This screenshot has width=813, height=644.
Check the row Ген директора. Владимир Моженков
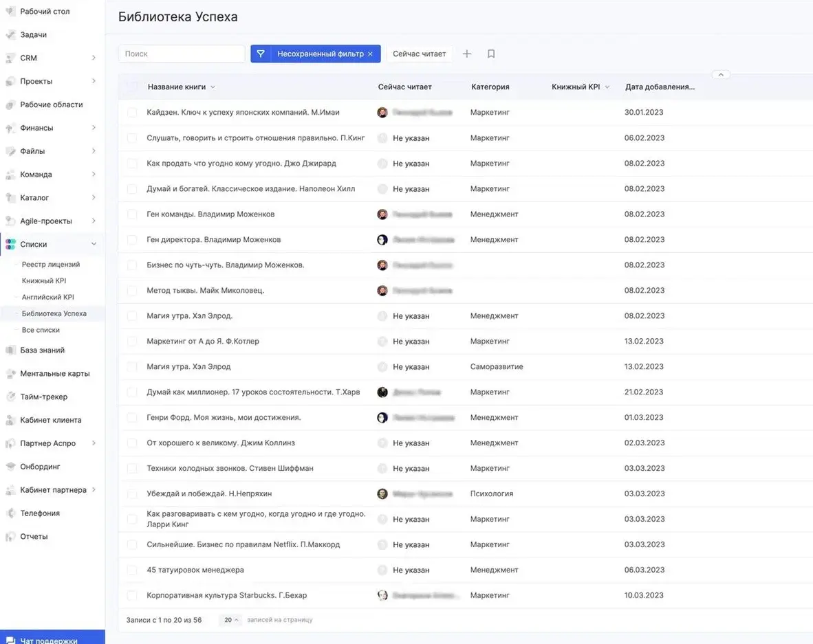click(132, 240)
